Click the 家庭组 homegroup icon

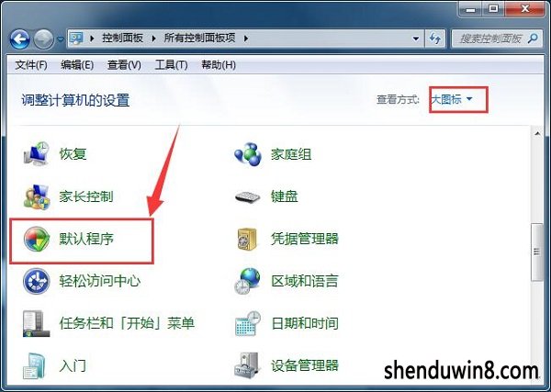click(248, 154)
